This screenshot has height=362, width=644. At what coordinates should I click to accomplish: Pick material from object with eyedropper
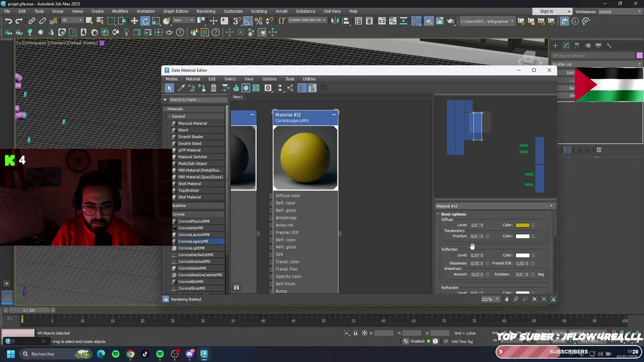(181, 88)
